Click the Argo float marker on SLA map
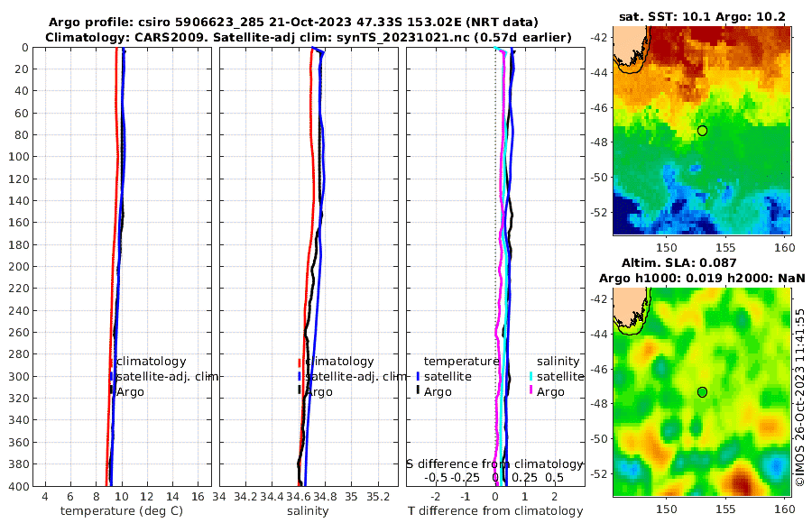 (x=702, y=392)
